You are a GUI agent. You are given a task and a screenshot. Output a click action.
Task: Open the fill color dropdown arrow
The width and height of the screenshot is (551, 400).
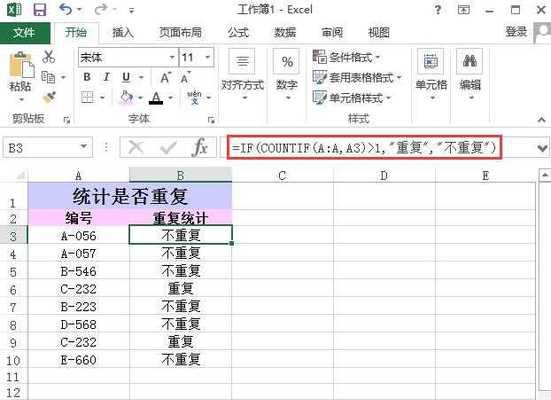[140, 98]
